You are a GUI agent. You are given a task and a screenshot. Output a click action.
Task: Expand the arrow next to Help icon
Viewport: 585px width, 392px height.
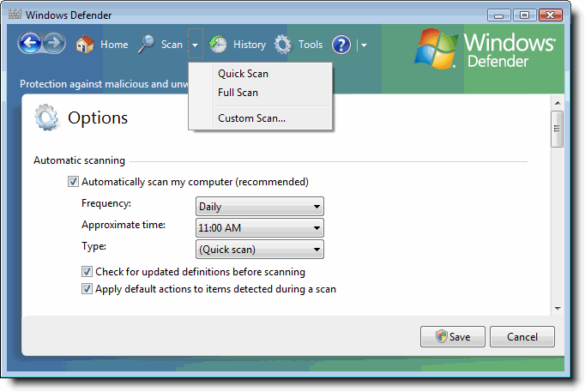click(364, 45)
